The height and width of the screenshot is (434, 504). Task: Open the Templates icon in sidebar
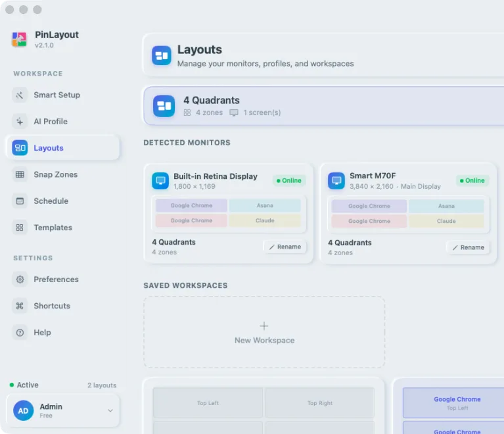[20, 228]
